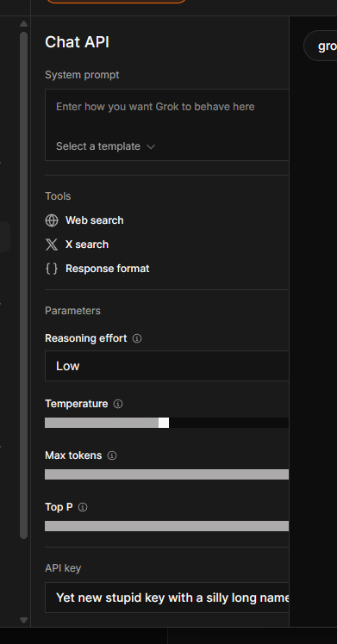337x644 pixels.
Task: Open the Select a template dropdown
Action: click(x=105, y=146)
